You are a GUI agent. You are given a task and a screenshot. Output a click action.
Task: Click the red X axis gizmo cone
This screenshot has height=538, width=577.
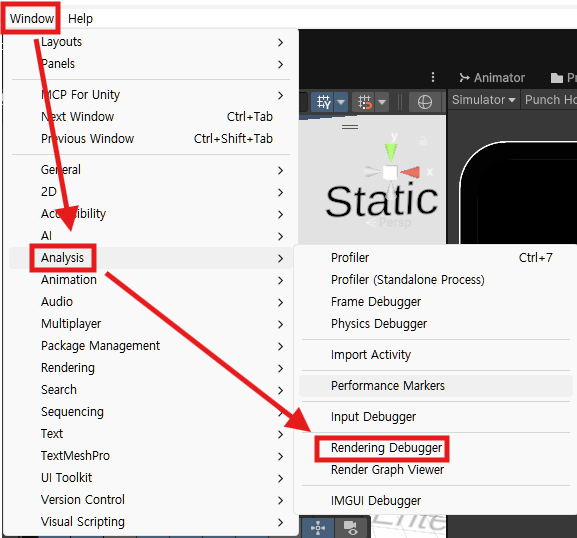point(410,172)
